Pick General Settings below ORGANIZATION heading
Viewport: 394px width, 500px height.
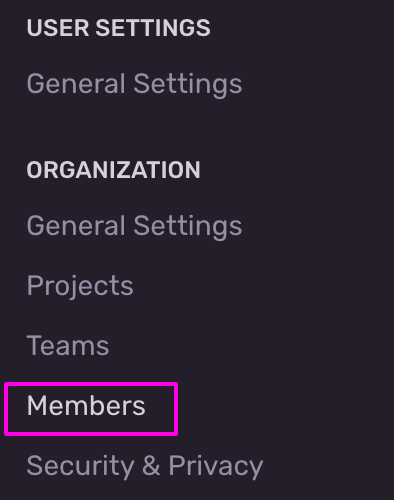[134, 226]
